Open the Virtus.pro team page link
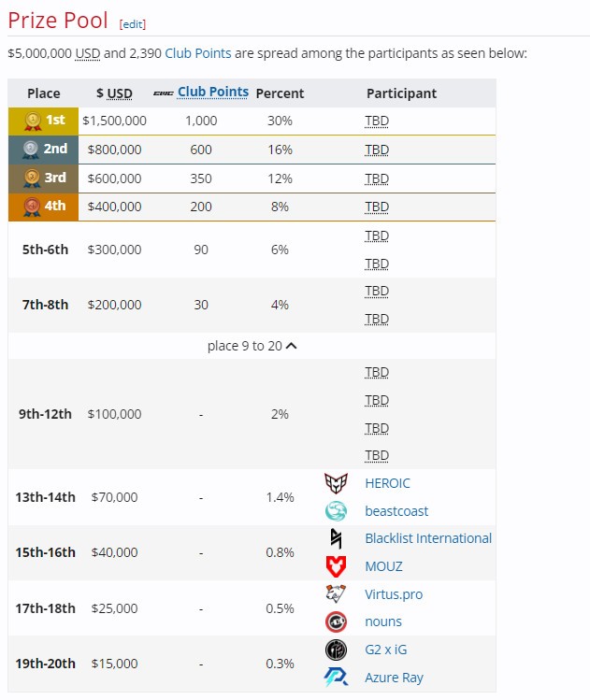 pyautogui.click(x=394, y=594)
